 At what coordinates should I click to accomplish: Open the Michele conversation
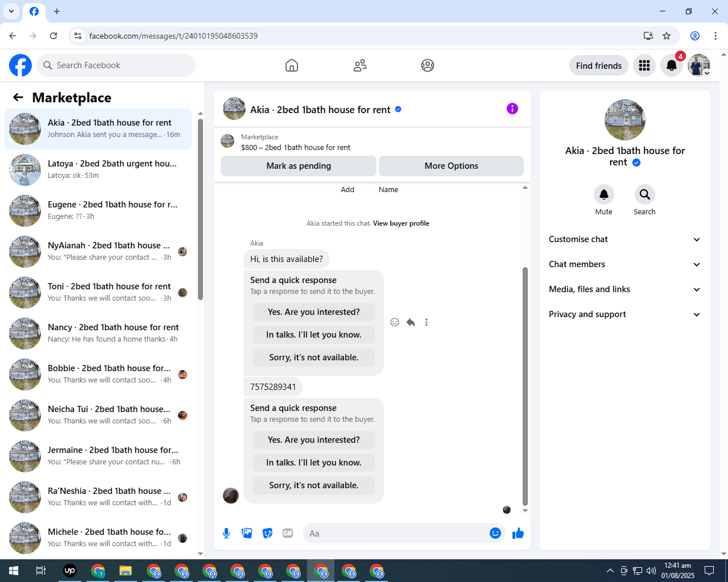(98, 538)
